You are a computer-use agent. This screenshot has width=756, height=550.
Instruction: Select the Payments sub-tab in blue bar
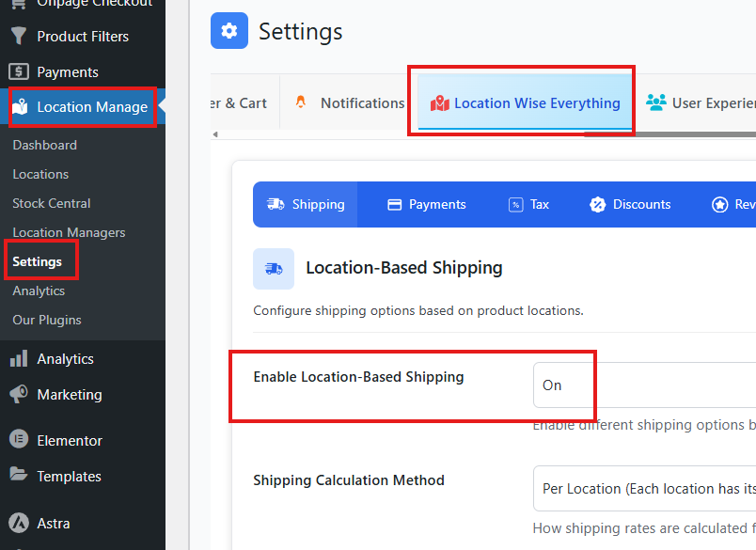426,204
